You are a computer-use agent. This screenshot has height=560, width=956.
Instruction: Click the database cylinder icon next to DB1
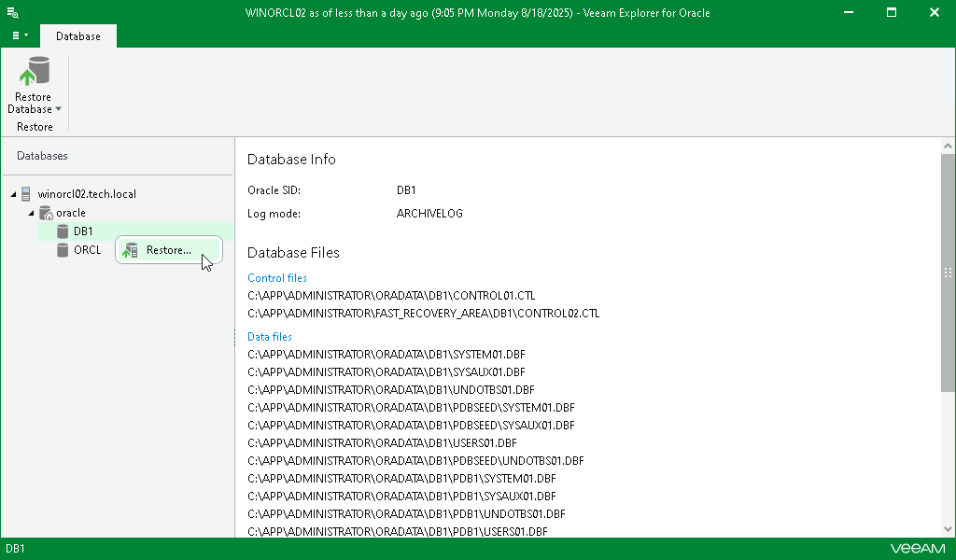(61, 231)
